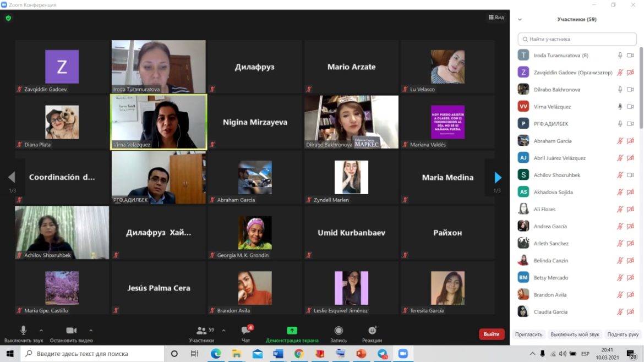Go to next gallery page arrow

pos(498,177)
